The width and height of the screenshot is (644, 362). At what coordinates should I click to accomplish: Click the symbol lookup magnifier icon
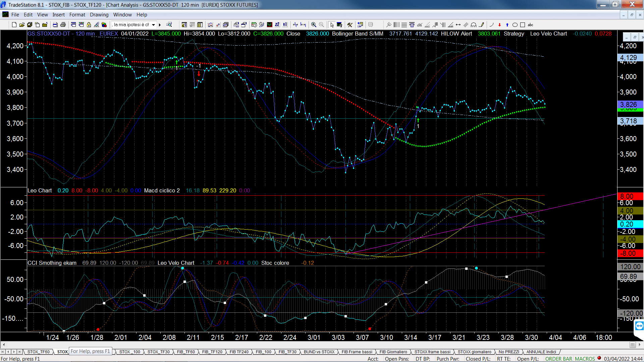tap(169, 24)
